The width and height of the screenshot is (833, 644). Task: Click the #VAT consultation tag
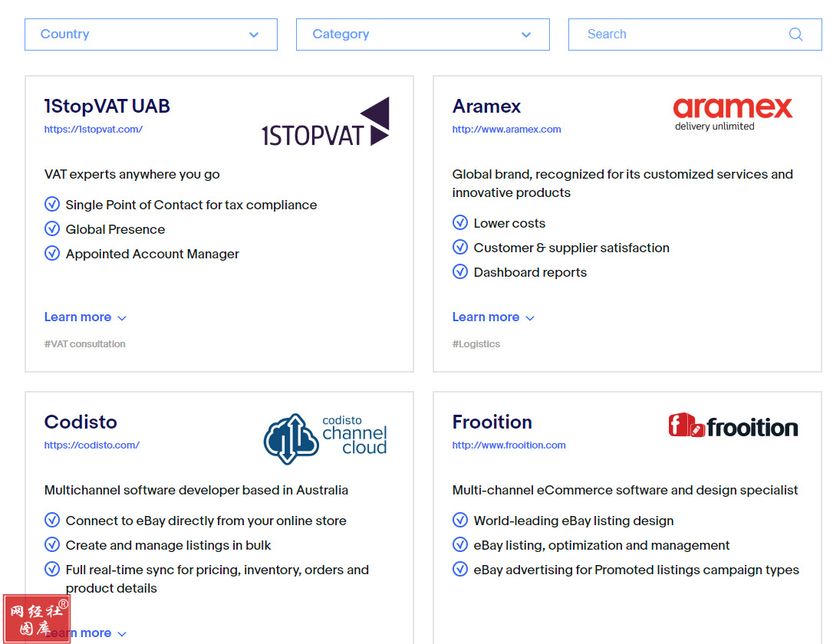point(85,344)
